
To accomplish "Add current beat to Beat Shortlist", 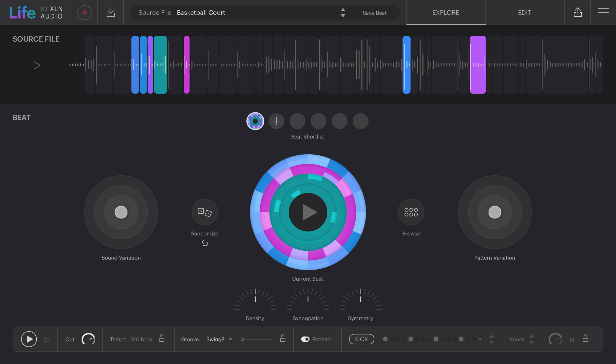I will (276, 121).
